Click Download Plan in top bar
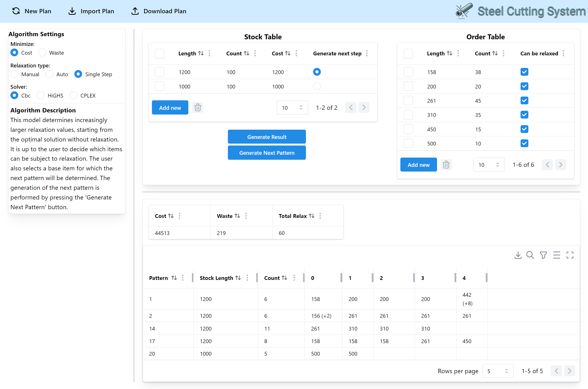The width and height of the screenshot is (588, 389). [159, 11]
